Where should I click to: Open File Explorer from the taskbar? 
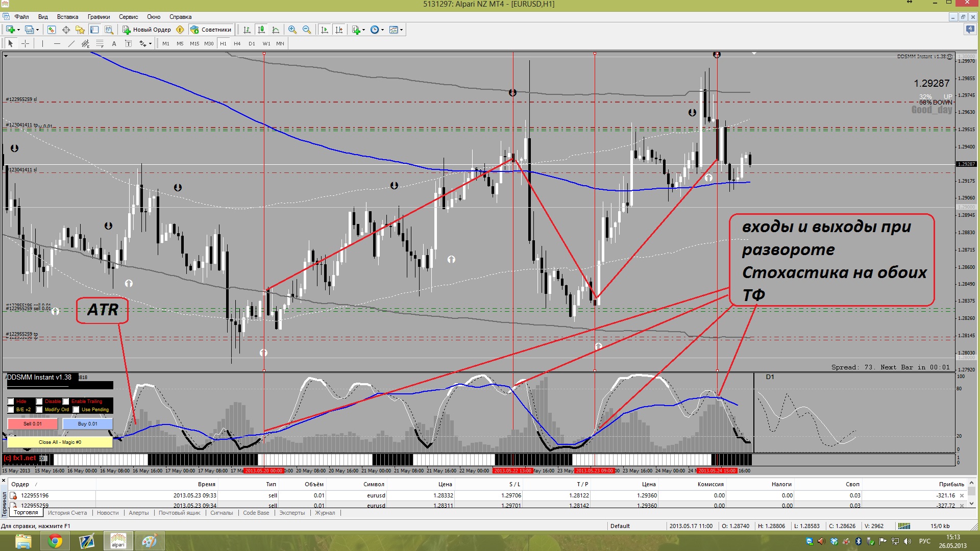tap(23, 541)
